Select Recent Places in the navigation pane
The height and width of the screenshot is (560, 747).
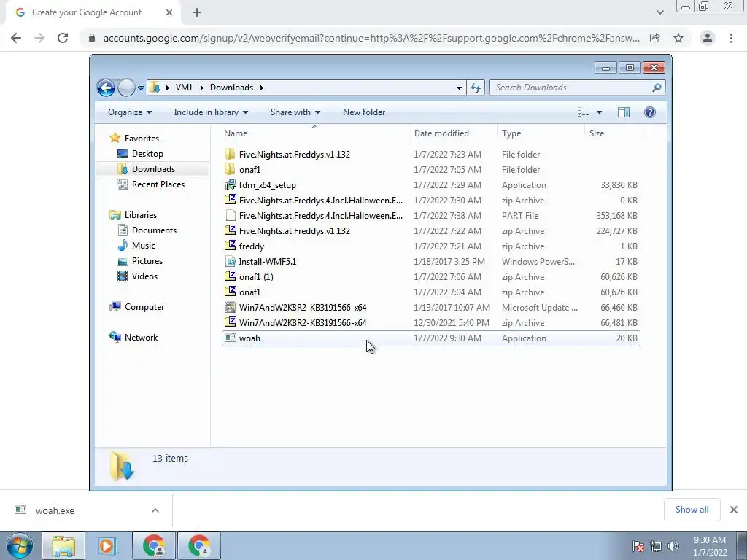coord(158,184)
